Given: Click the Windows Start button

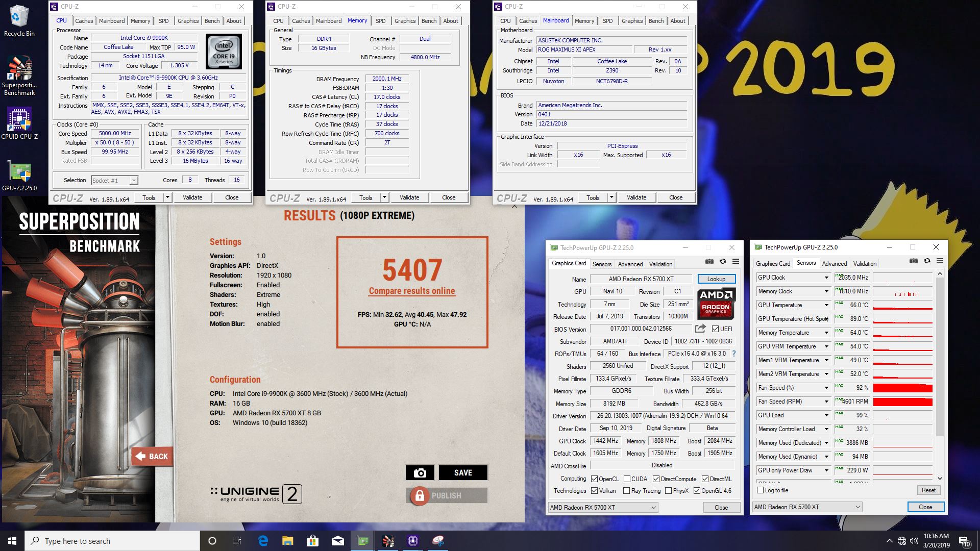Looking at the screenshot, I should pos(12,541).
